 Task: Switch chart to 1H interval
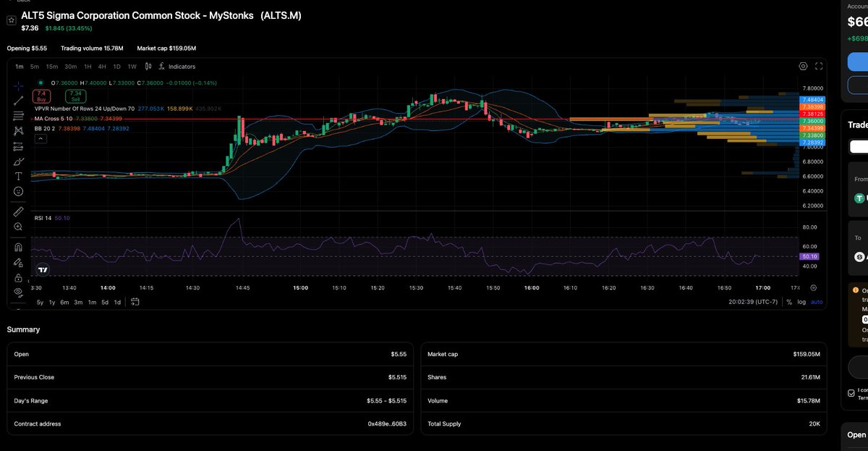[x=88, y=67]
